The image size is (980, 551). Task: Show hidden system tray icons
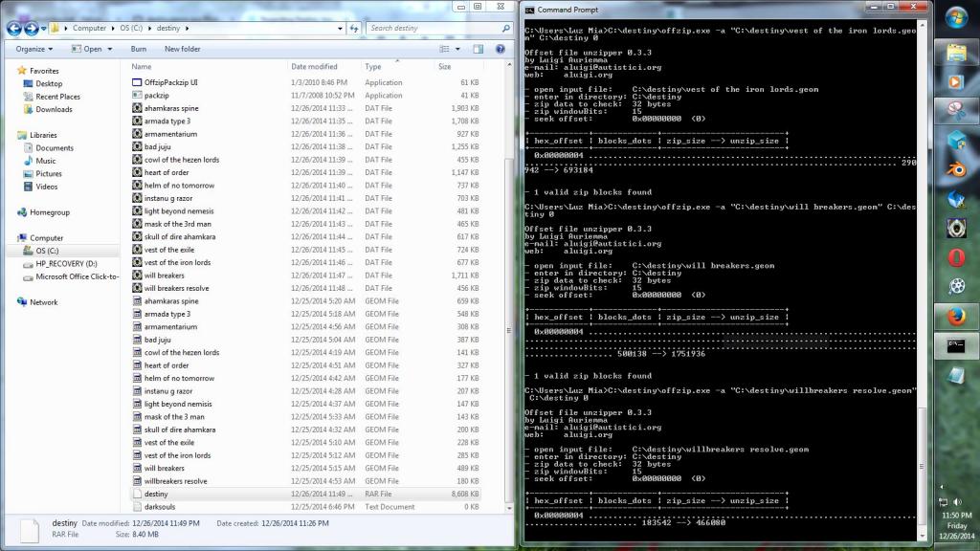[x=942, y=487]
